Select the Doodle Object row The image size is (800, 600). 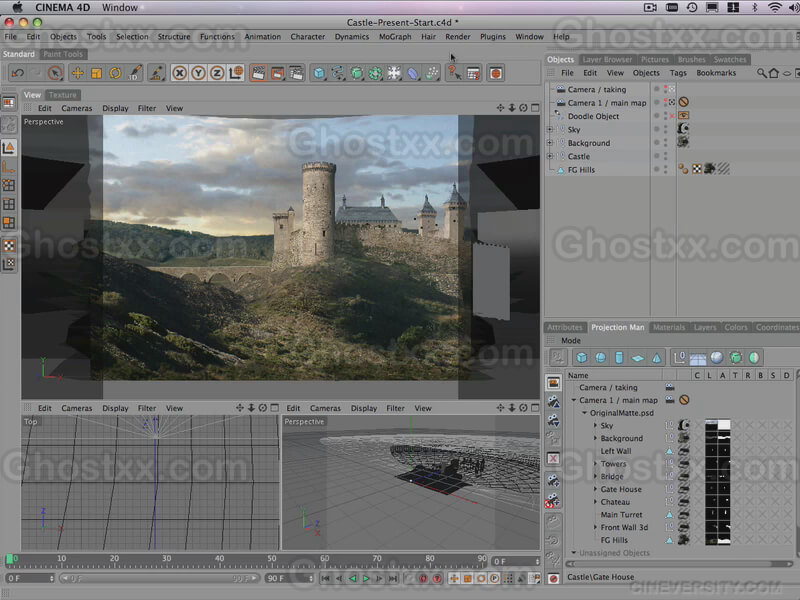[593, 116]
